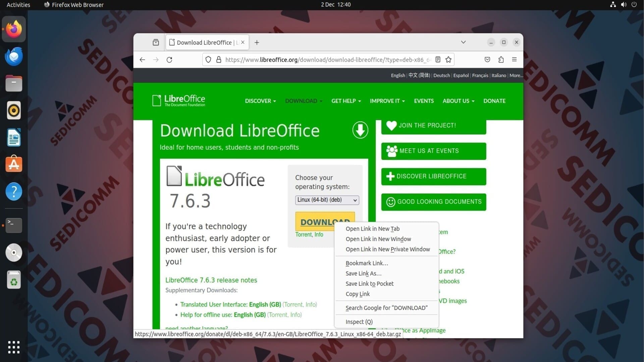Switch site language to Français

click(x=480, y=75)
